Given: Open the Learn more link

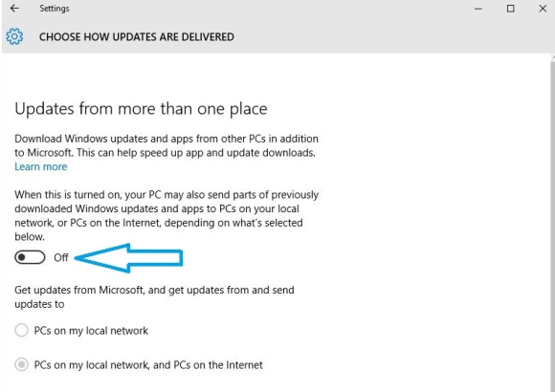Looking at the screenshot, I should tap(41, 166).
